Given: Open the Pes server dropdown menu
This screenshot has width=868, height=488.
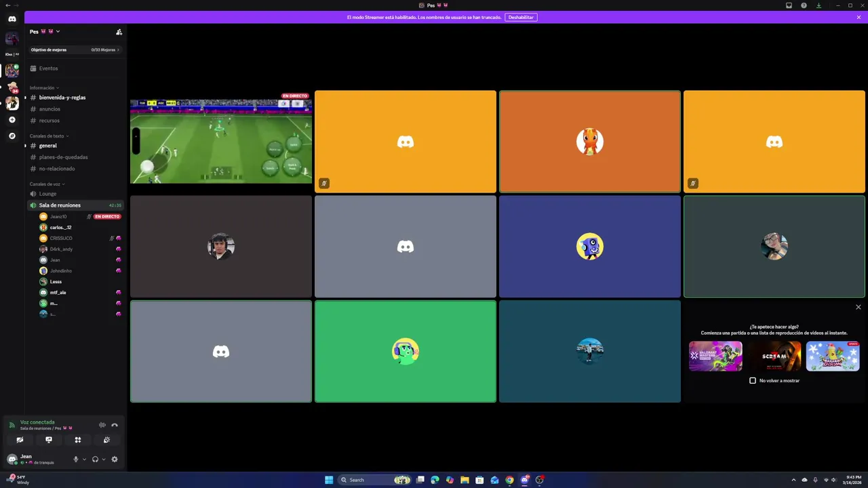Looking at the screenshot, I should click(x=45, y=32).
